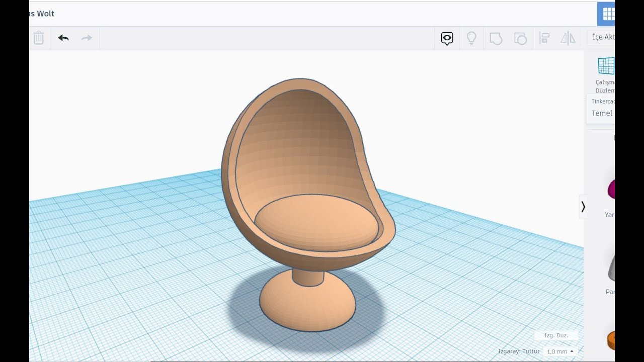Open the Align tool
This screenshot has height=362, width=644.
544,38
